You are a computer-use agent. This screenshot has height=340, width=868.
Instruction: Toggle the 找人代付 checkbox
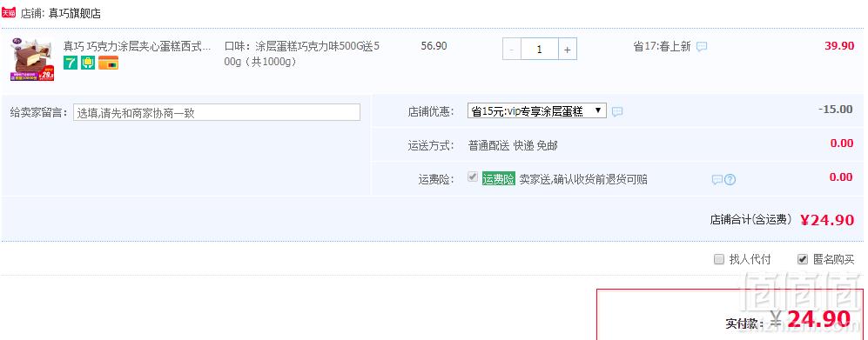(x=719, y=259)
